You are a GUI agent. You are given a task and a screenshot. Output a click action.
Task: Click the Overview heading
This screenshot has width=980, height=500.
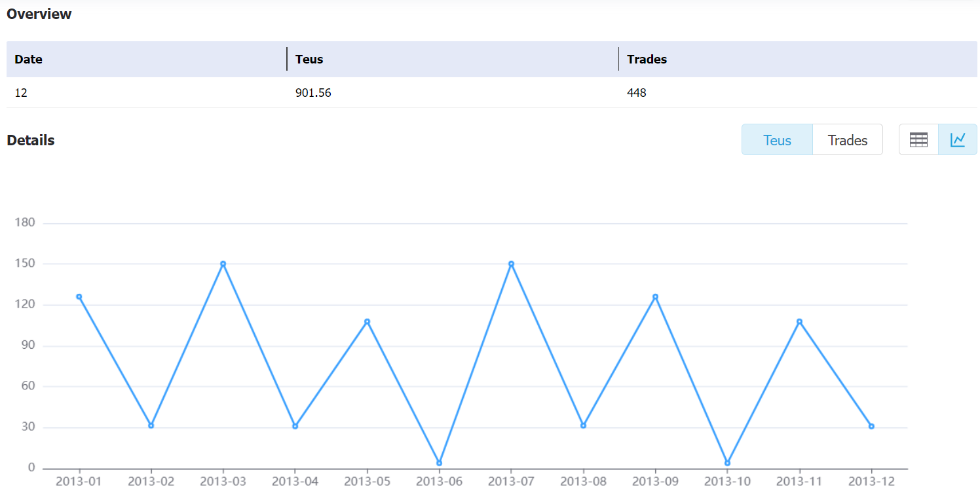39,14
